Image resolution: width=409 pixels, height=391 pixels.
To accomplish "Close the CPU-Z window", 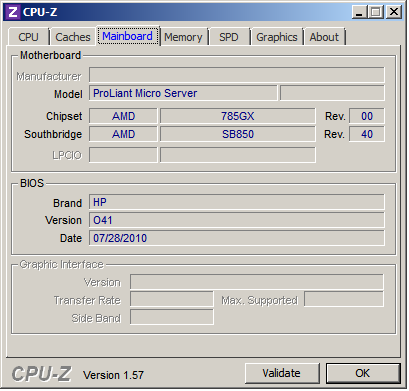I will (x=394, y=13).
